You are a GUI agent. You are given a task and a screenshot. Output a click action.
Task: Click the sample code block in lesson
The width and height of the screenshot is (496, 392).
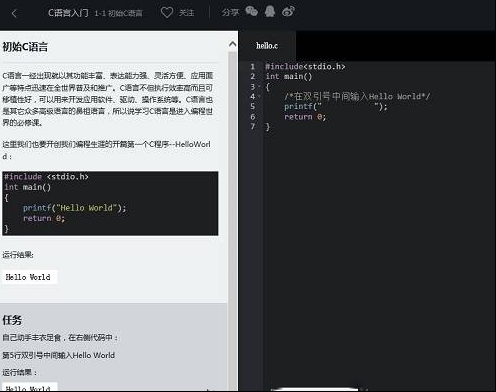(x=110, y=203)
